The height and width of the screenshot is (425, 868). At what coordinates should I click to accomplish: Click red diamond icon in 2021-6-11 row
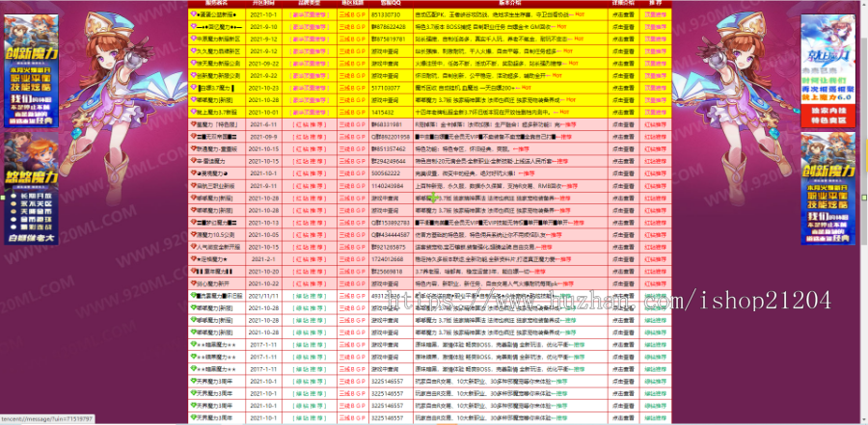point(193,124)
